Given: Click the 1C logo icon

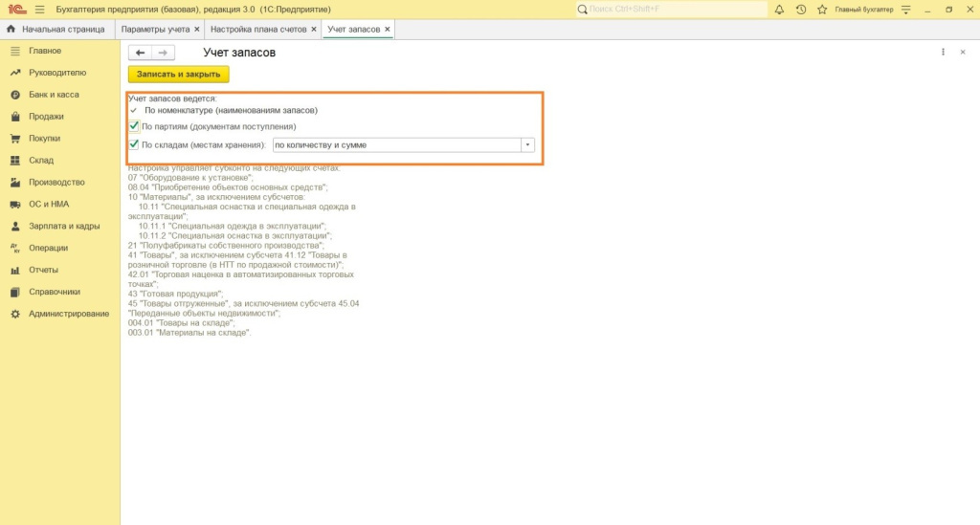Looking at the screenshot, I should pos(17,10).
